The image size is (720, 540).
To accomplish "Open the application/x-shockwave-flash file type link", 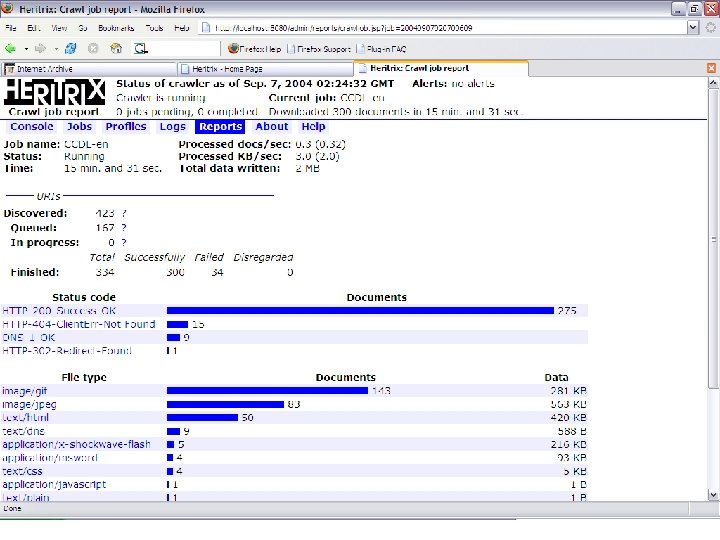I will 76,444.
